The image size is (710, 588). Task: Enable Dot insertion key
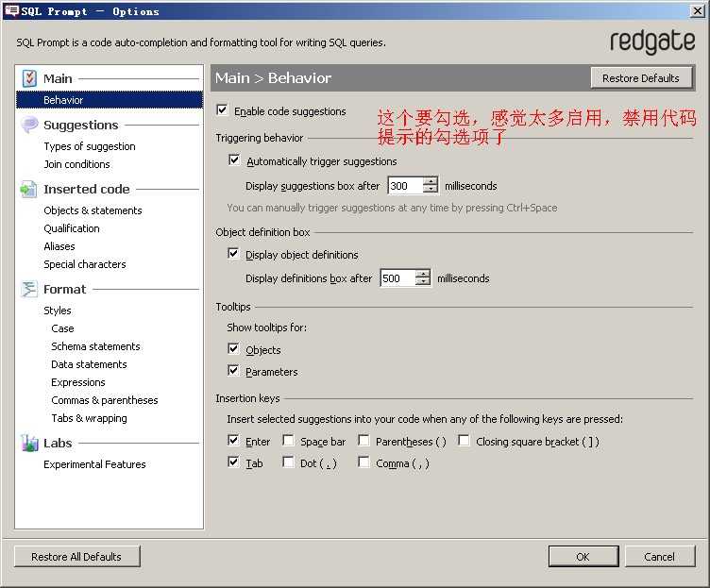(x=288, y=462)
